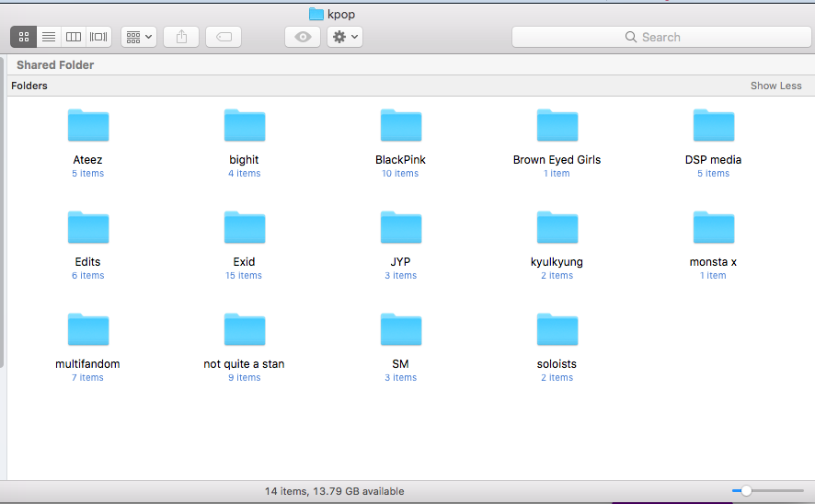This screenshot has width=815, height=504.
Task: Click the '9 items' count text
Action: pos(245,378)
